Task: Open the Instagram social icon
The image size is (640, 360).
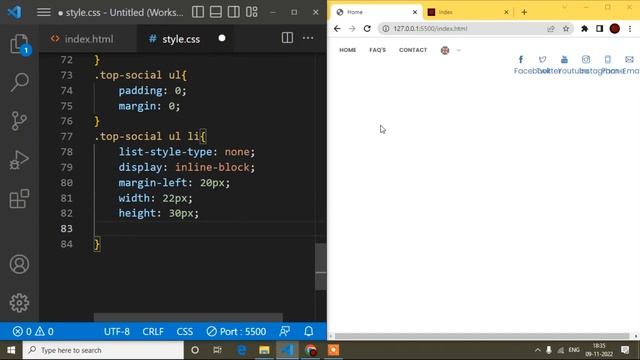Action: 586,60
